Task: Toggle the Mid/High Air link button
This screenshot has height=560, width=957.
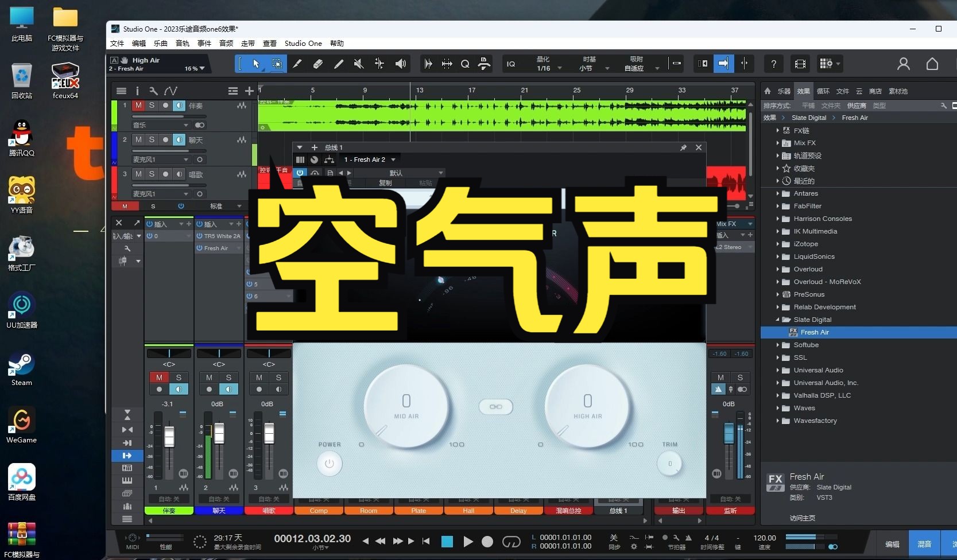Action: click(495, 407)
